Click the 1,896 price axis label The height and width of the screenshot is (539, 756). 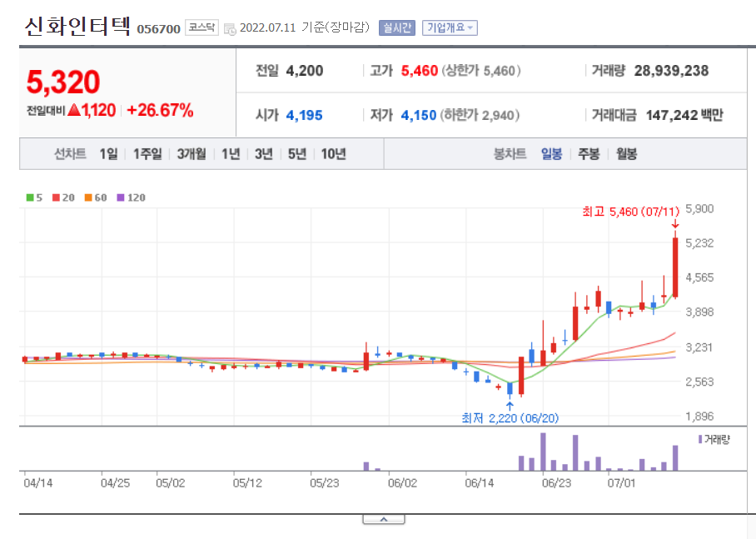699,417
